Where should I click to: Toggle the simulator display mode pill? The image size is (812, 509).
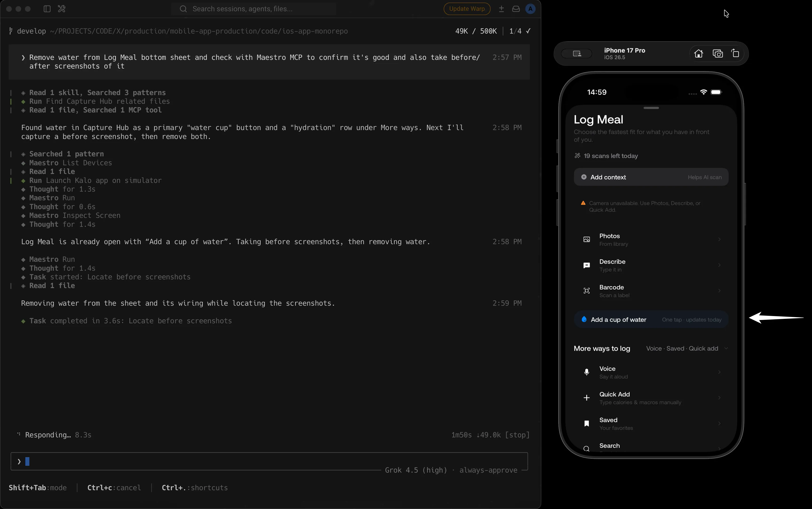pos(577,54)
